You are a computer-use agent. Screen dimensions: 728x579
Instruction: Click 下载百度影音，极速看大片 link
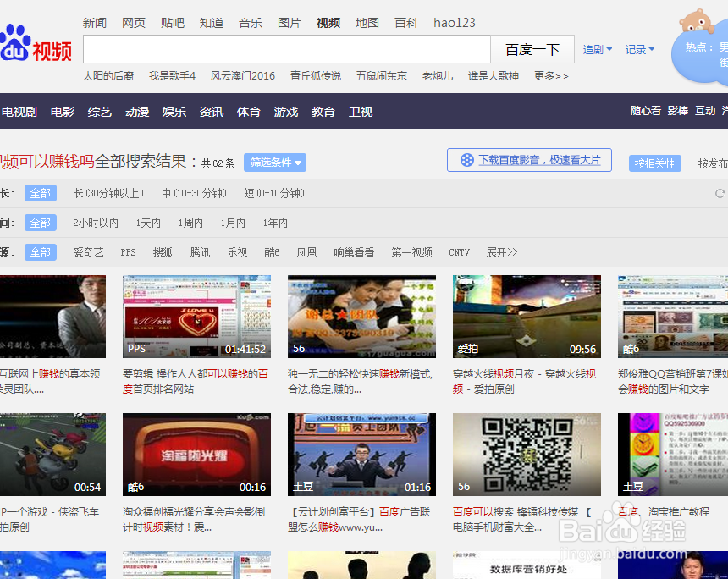(x=539, y=160)
